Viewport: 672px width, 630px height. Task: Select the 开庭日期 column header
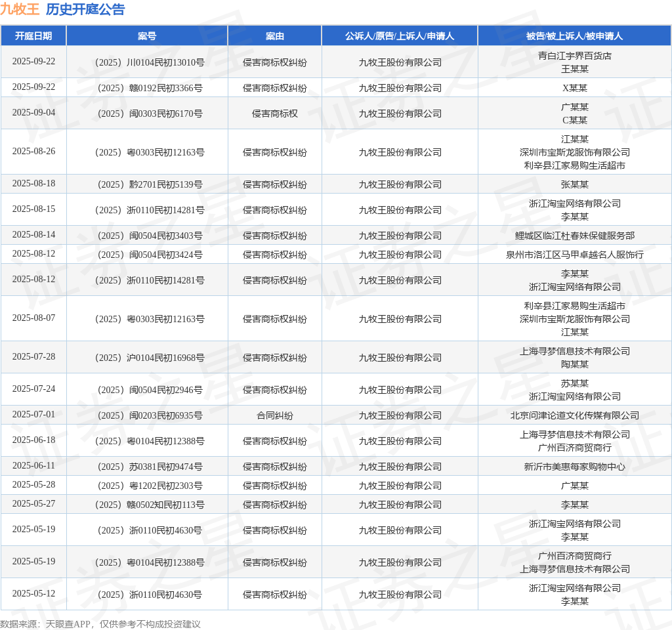point(33,36)
